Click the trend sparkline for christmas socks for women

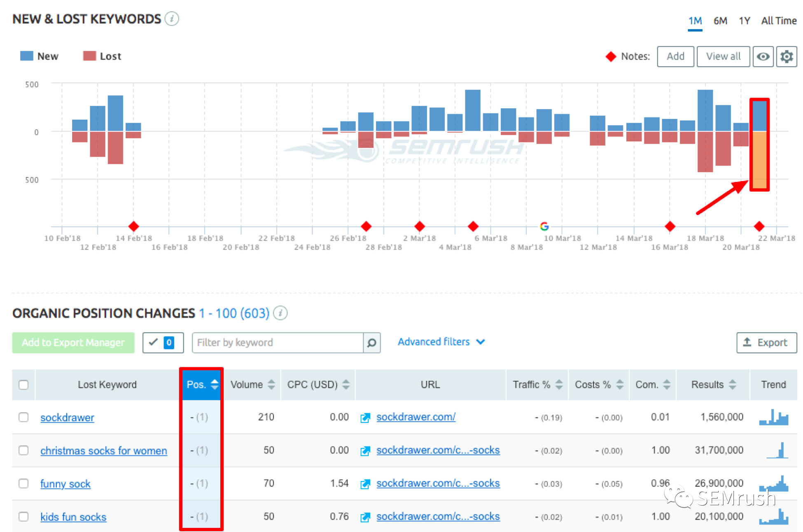[777, 450]
